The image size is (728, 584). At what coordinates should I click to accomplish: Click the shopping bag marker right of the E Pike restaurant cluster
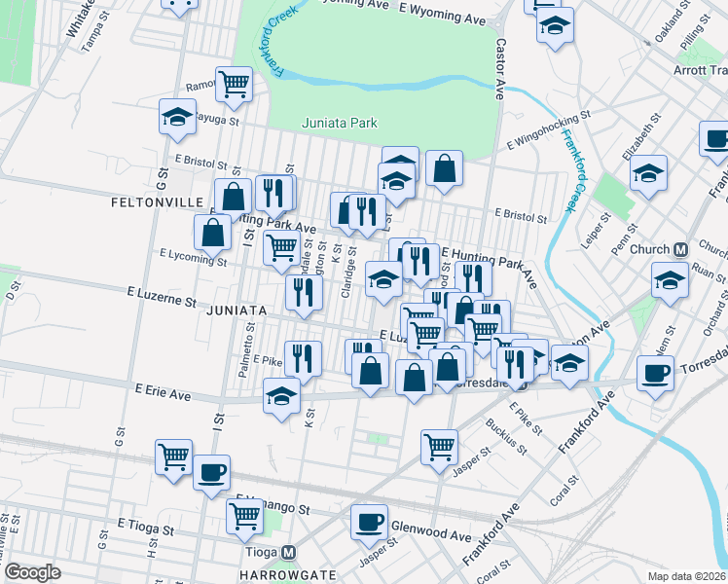point(370,374)
